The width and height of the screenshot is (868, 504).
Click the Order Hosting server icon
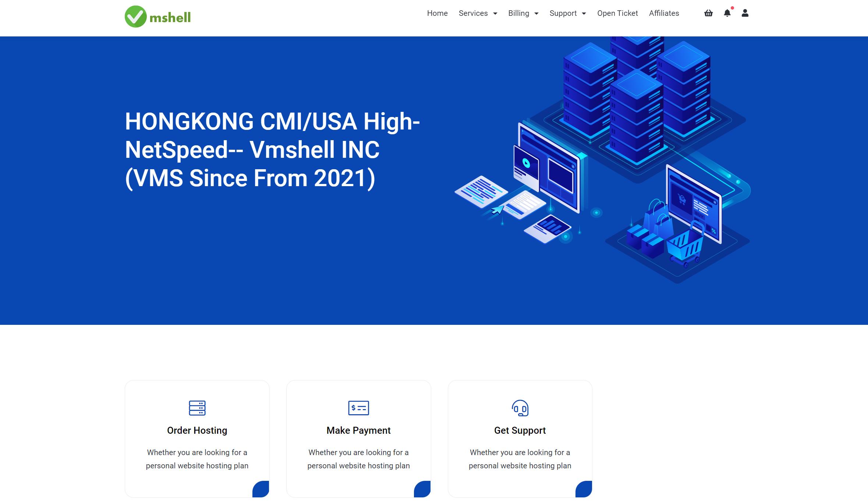pyautogui.click(x=197, y=407)
